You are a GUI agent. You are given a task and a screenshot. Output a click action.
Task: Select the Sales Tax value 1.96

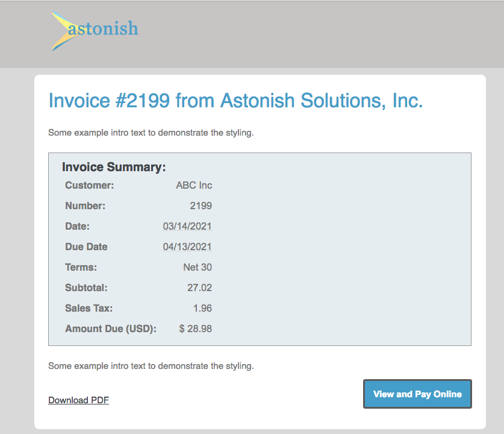(203, 308)
